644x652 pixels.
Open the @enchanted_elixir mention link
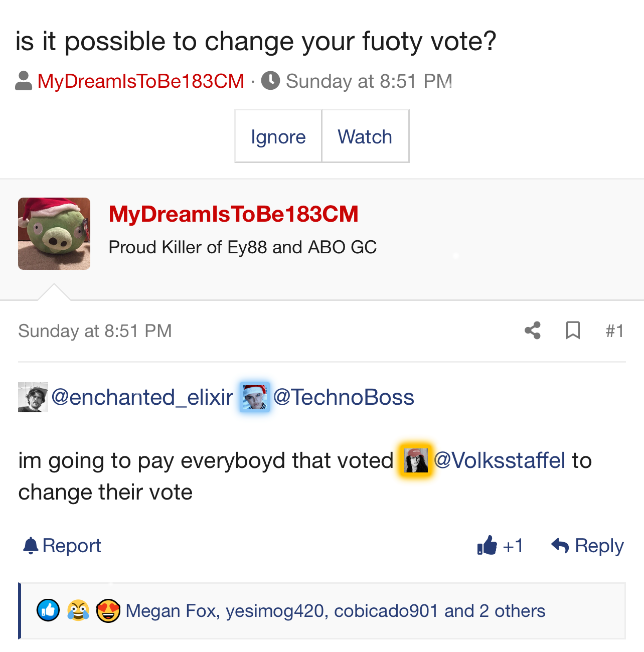click(142, 397)
